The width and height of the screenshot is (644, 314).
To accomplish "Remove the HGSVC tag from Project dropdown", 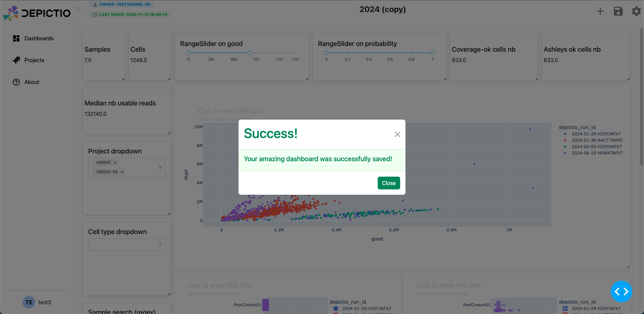I will [x=115, y=163].
